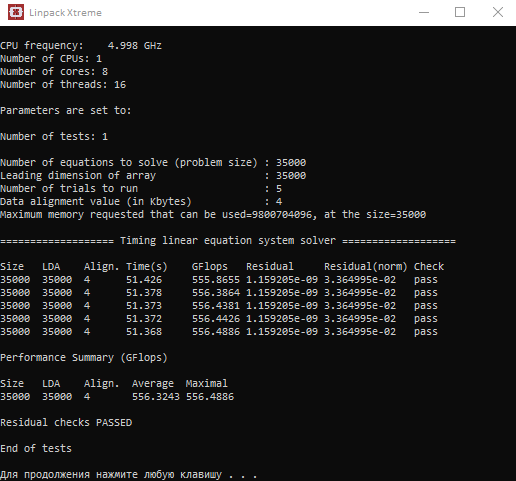Click the Number of threads: 16 line
Screen dimensions: 516x481
pyautogui.click(x=63, y=84)
